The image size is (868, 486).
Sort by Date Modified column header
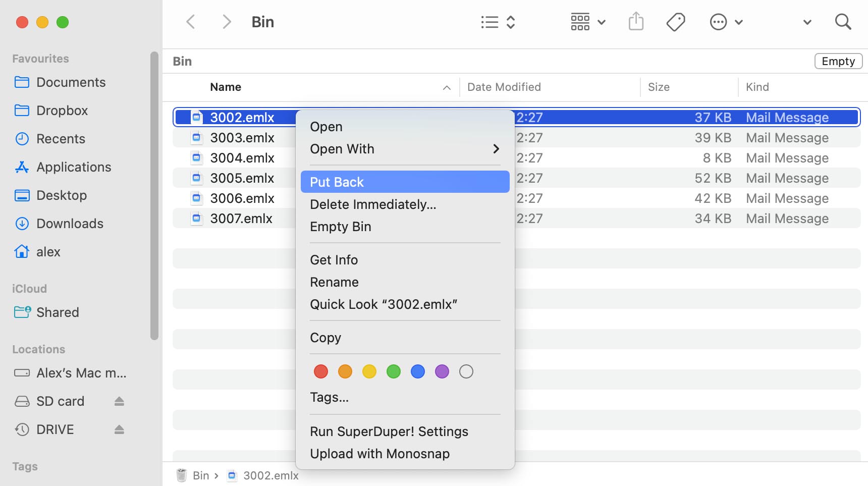[x=504, y=87]
